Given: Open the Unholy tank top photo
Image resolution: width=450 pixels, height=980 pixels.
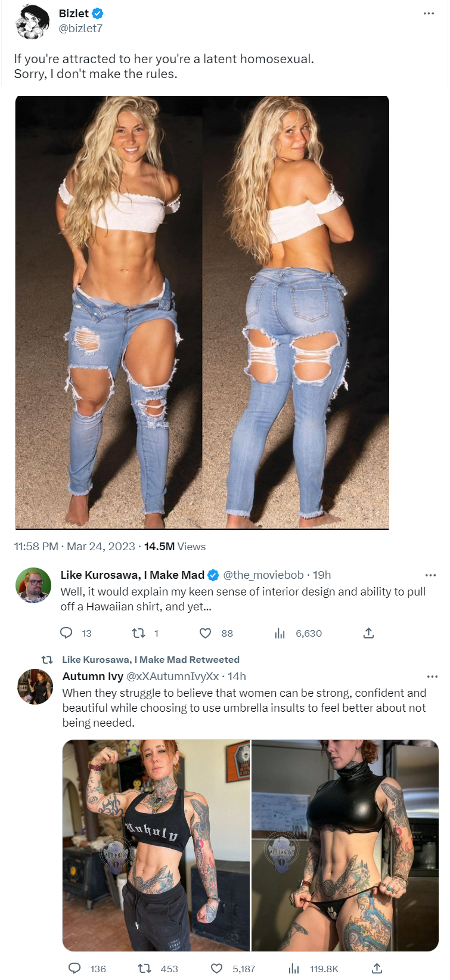Looking at the screenshot, I should [x=156, y=845].
